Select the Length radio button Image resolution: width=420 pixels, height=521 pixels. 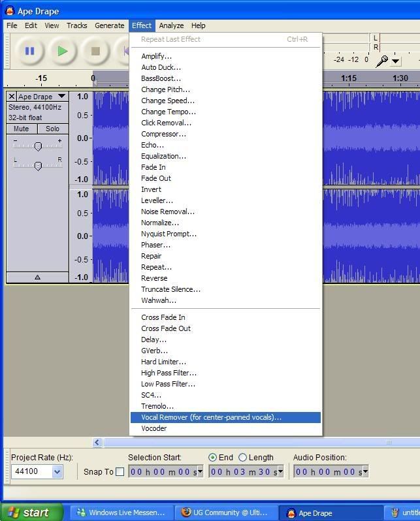point(243,458)
